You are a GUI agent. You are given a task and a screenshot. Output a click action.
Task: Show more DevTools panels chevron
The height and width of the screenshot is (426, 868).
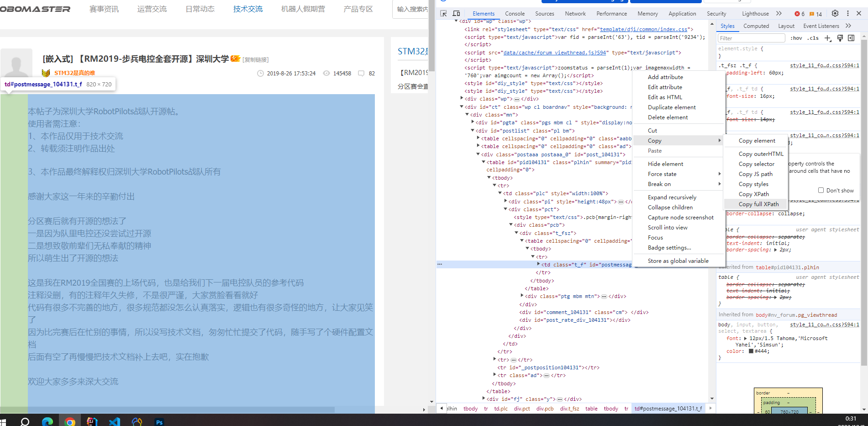779,13
